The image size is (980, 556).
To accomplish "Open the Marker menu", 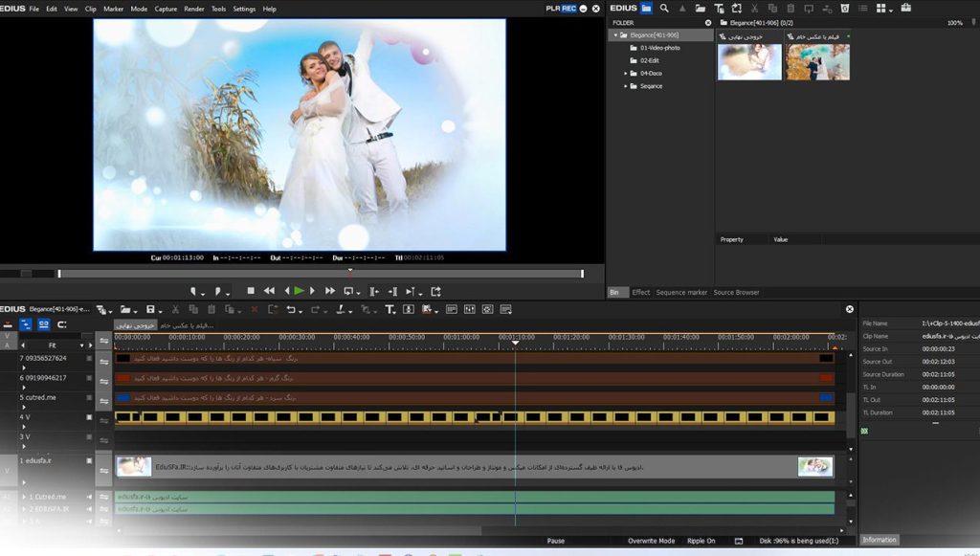I will point(113,9).
